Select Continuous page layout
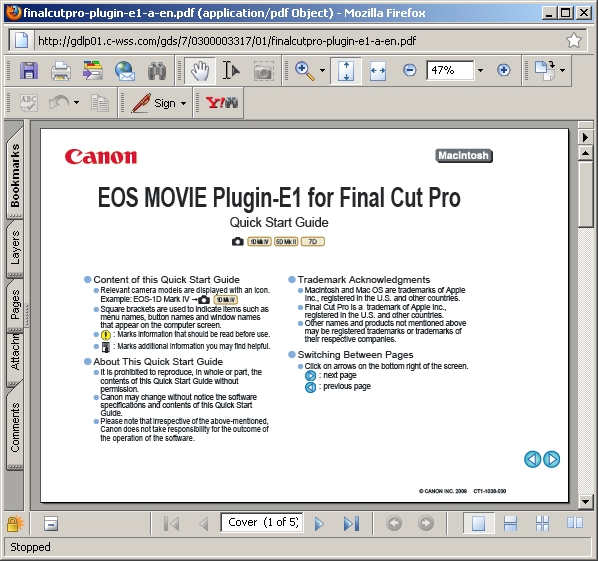 tap(510, 523)
